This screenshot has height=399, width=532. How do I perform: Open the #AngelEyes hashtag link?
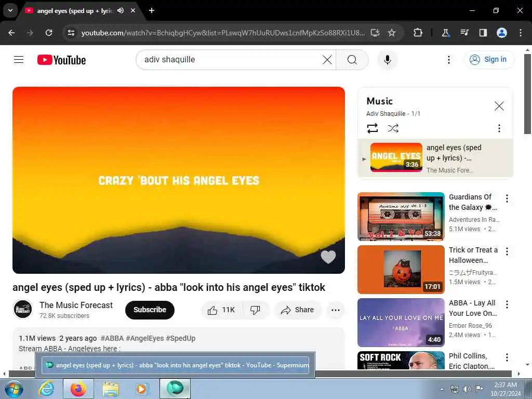[x=145, y=338]
